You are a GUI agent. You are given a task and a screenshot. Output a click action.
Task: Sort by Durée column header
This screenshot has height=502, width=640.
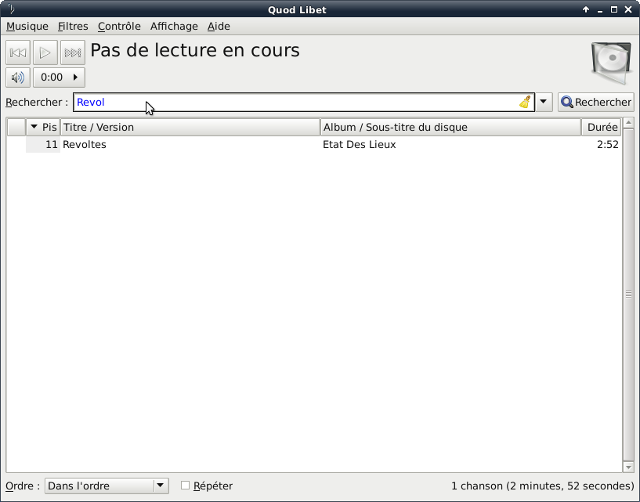600,127
